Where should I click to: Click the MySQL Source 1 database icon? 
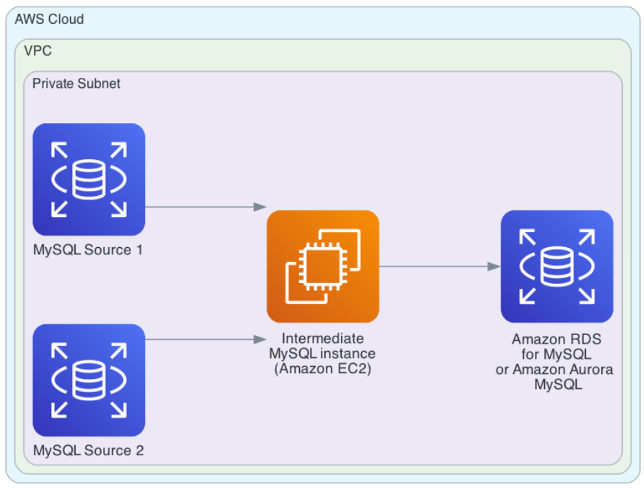pyautogui.click(x=89, y=179)
